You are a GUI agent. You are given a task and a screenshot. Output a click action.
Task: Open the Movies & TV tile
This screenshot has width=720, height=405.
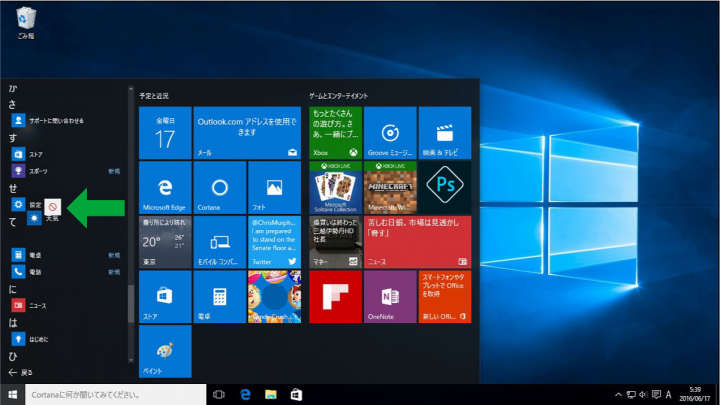click(444, 133)
